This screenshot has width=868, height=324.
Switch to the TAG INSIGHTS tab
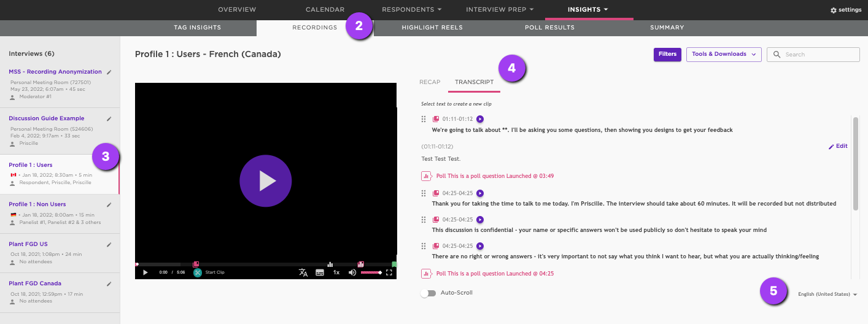tap(196, 28)
